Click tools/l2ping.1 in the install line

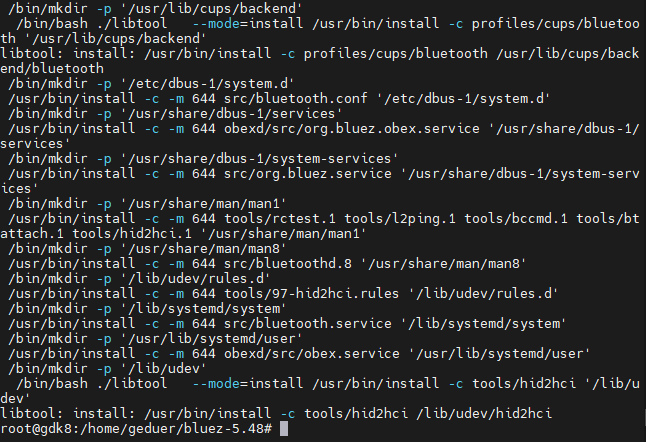tap(400, 219)
